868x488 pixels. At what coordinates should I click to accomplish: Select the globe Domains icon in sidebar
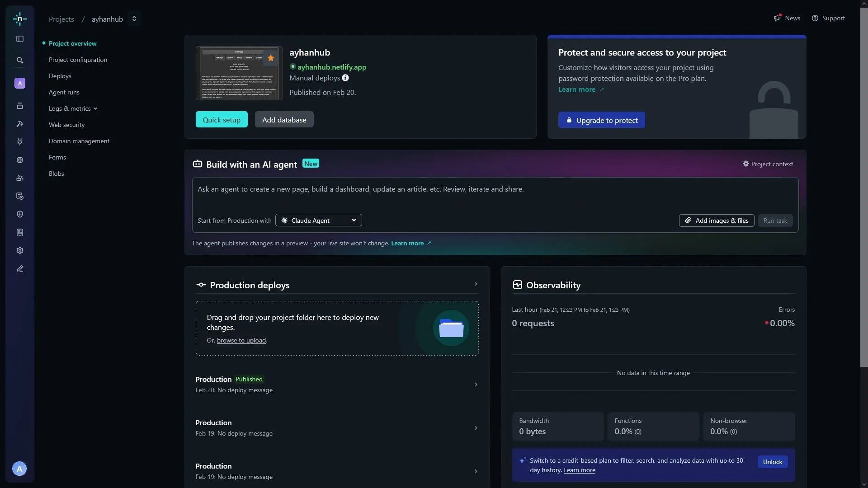point(19,160)
